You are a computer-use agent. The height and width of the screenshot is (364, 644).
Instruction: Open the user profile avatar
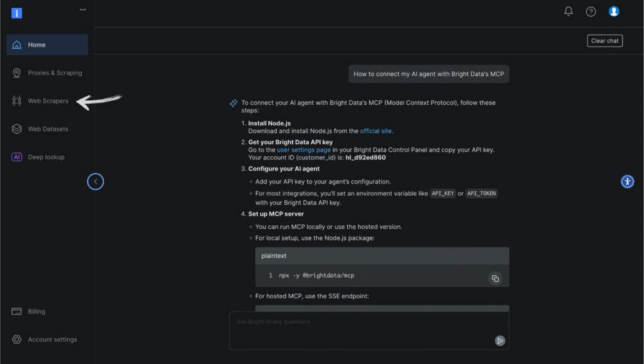point(614,11)
